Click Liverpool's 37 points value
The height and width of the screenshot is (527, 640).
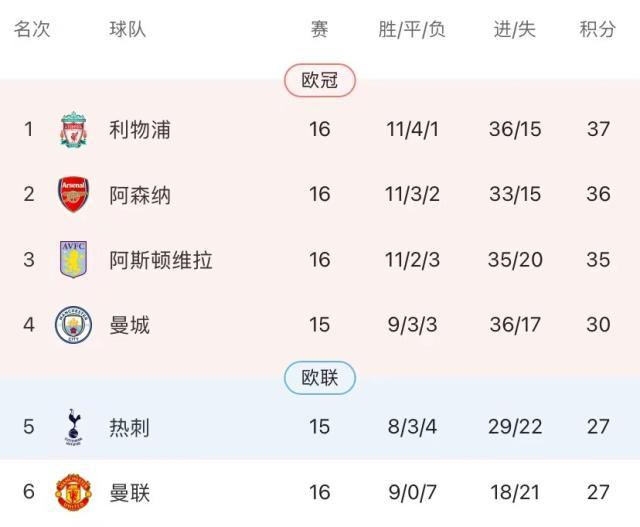click(598, 130)
